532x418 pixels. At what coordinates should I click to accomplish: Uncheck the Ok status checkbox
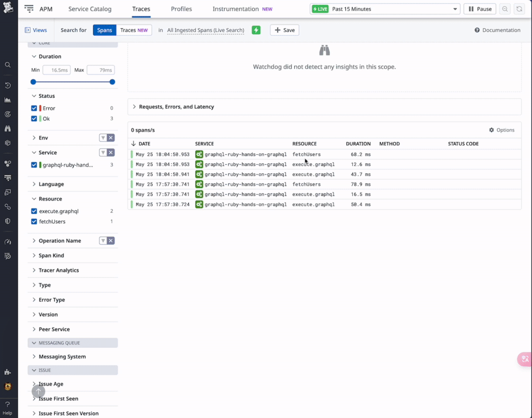click(34, 119)
